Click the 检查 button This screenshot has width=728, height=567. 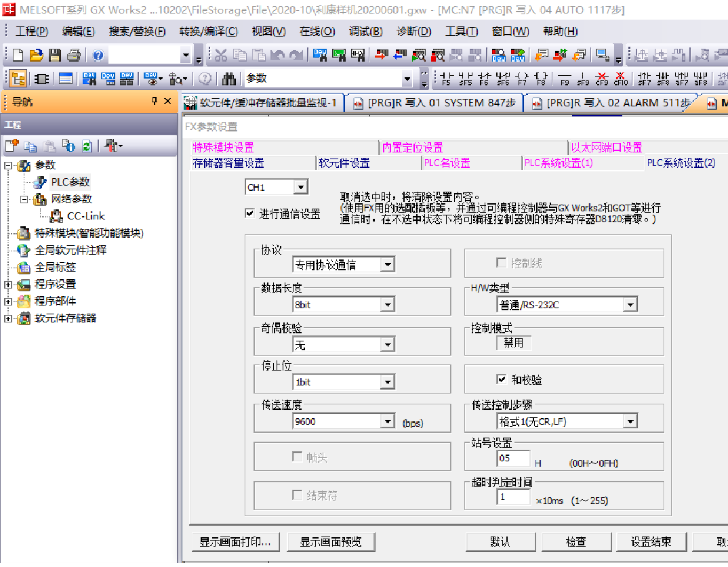point(575,542)
